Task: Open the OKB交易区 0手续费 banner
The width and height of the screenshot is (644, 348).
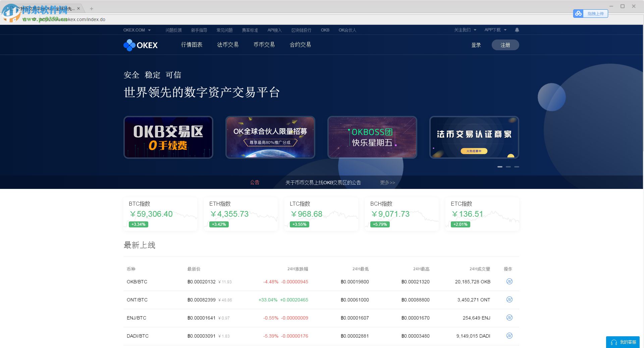Action: pyautogui.click(x=168, y=137)
